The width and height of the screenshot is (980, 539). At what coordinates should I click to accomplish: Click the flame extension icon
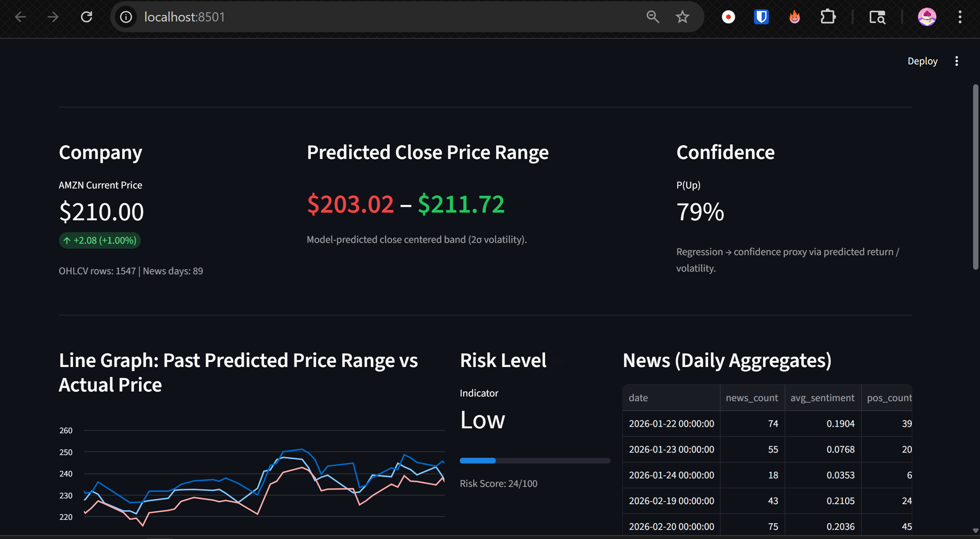coord(794,17)
